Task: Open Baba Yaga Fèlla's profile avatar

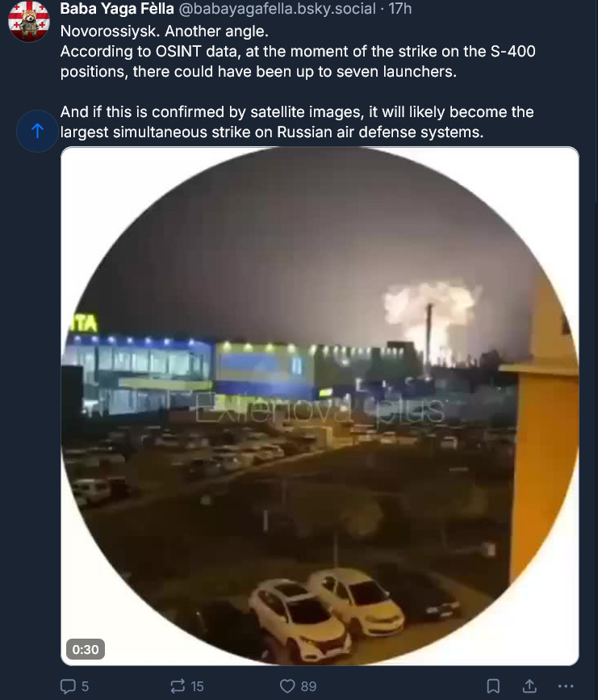Action: (28, 21)
